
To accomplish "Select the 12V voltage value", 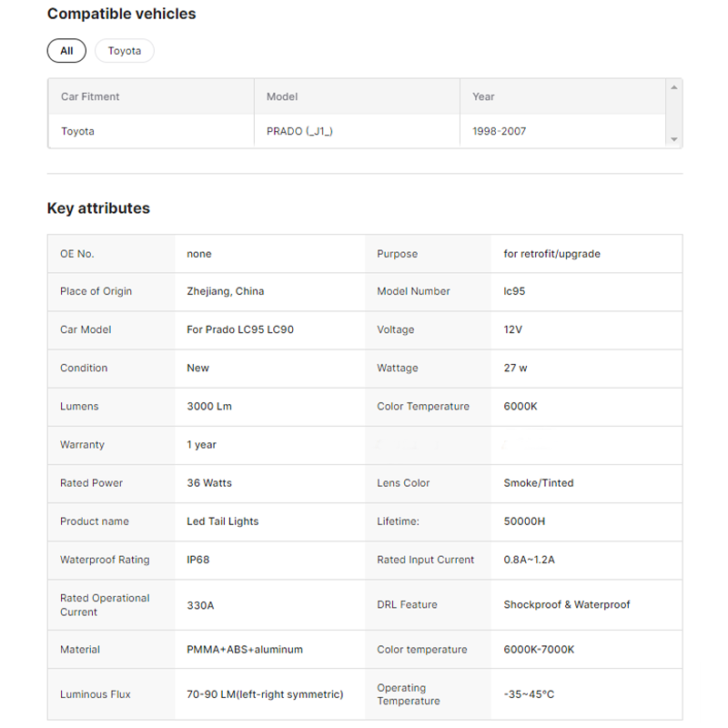I will [512, 329].
